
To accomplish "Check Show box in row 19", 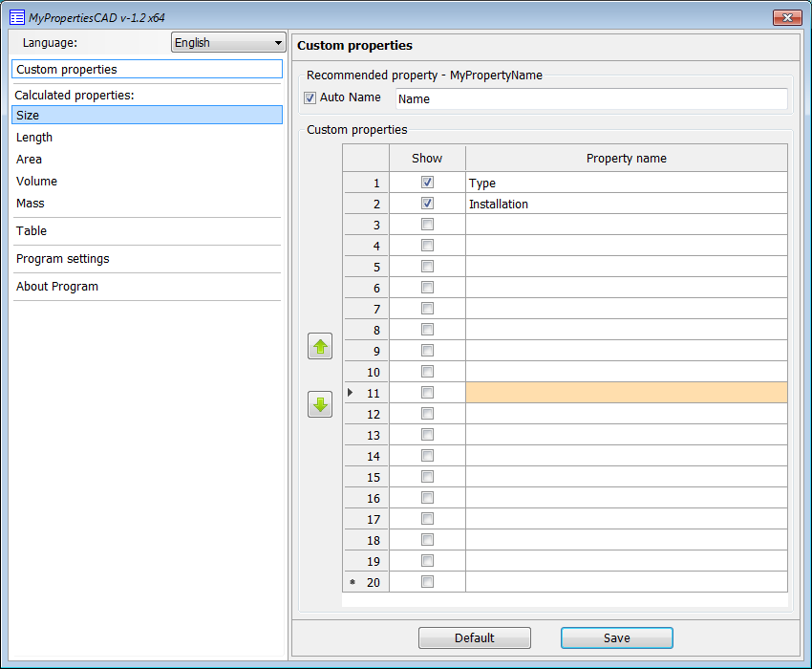I will 427,561.
